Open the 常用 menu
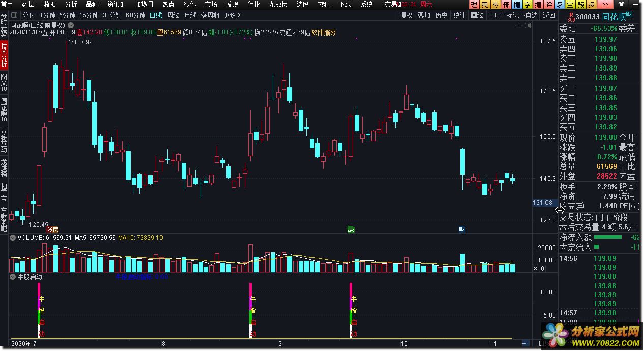The height and width of the screenshot is (351, 644). click(x=7, y=4)
